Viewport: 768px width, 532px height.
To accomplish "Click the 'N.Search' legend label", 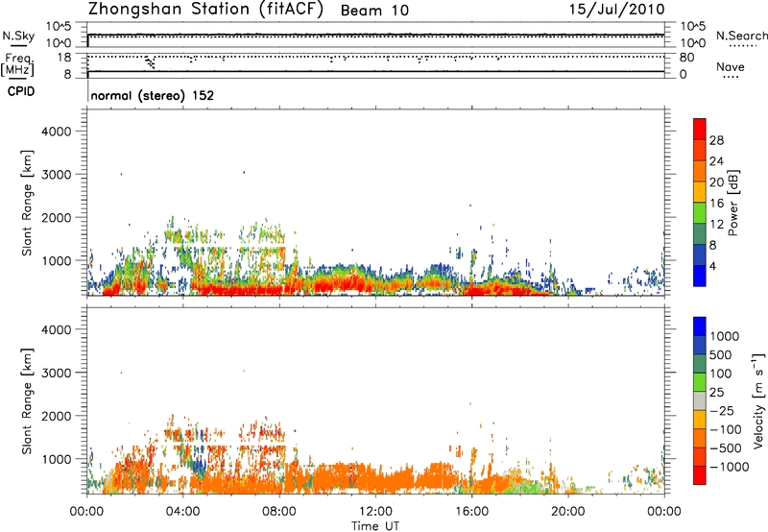I will coord(741,36).
